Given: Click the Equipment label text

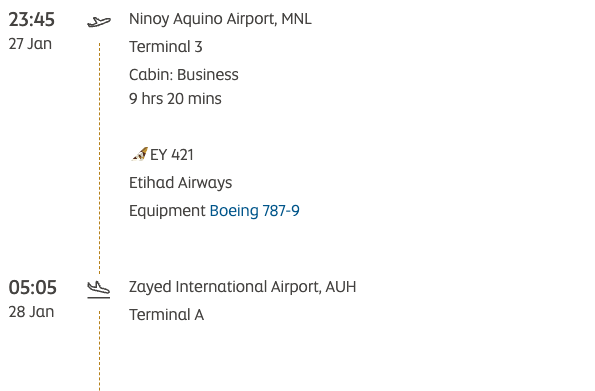Looking at the screenshot, I should coord(167,211).
